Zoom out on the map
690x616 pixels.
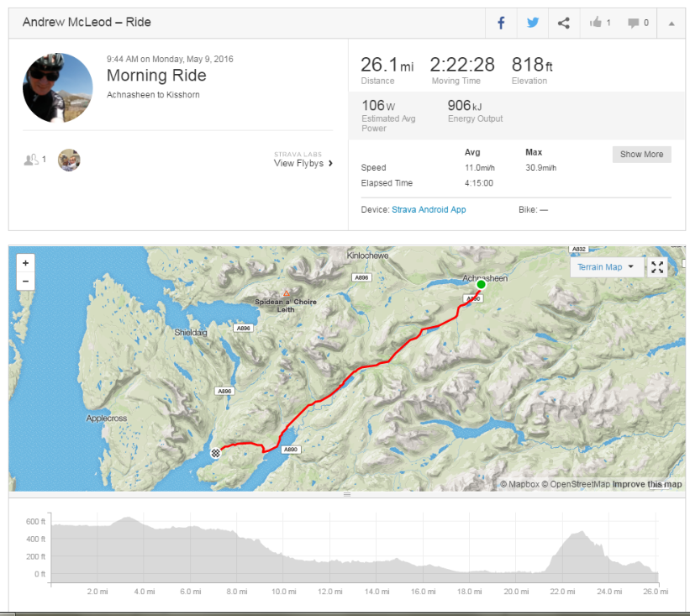pos(25,282)
